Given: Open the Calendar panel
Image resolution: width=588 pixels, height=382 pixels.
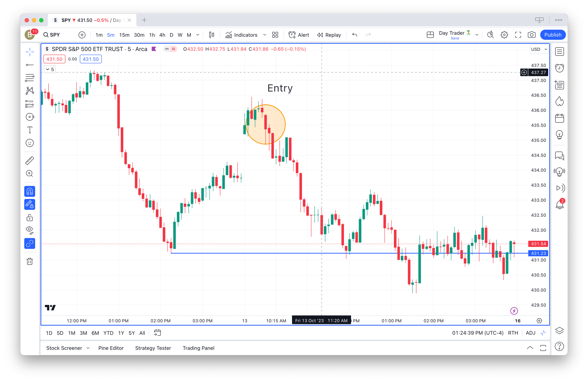Looking at the screenshot, I should [x=559, y=118].
